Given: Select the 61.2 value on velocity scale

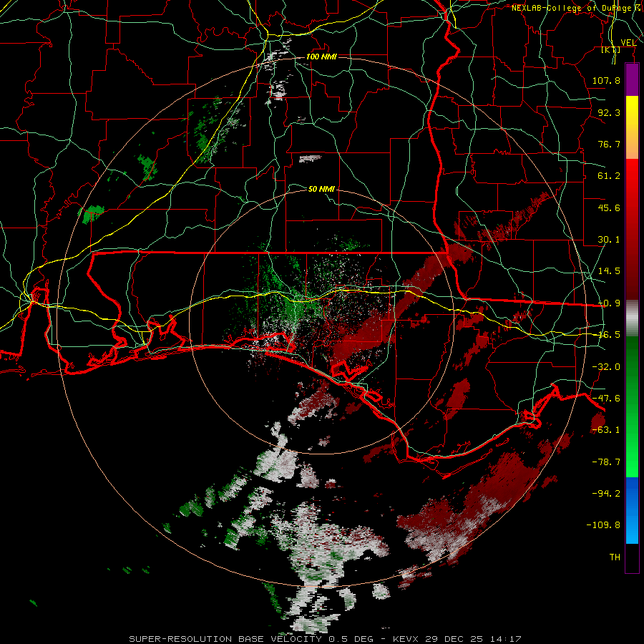Looking at the screenshot, I should (609, 176).
